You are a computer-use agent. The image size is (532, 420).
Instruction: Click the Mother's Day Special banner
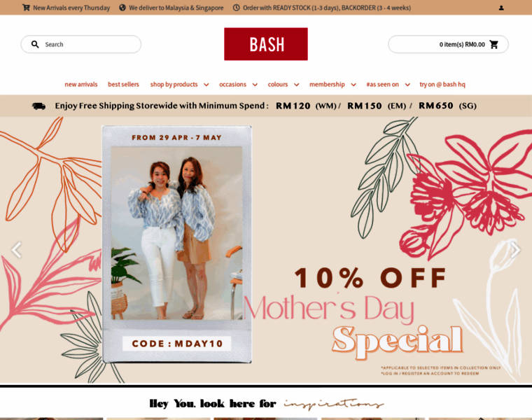[x=266, y=250]
